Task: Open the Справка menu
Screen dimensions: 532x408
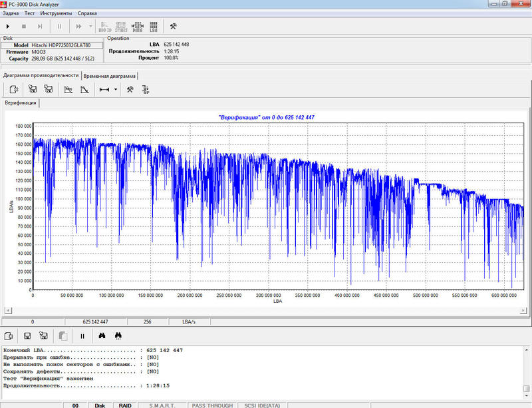Action: point(87,13)
